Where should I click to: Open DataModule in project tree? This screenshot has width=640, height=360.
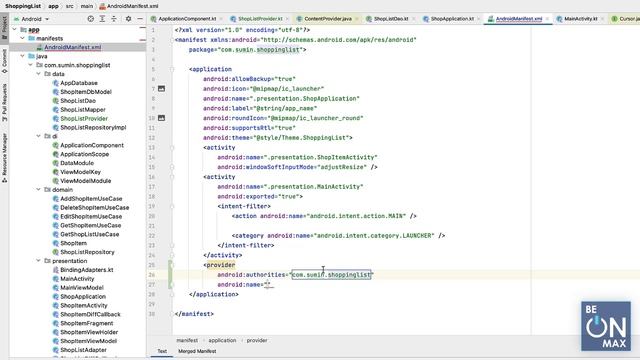[x=77, y=163]
